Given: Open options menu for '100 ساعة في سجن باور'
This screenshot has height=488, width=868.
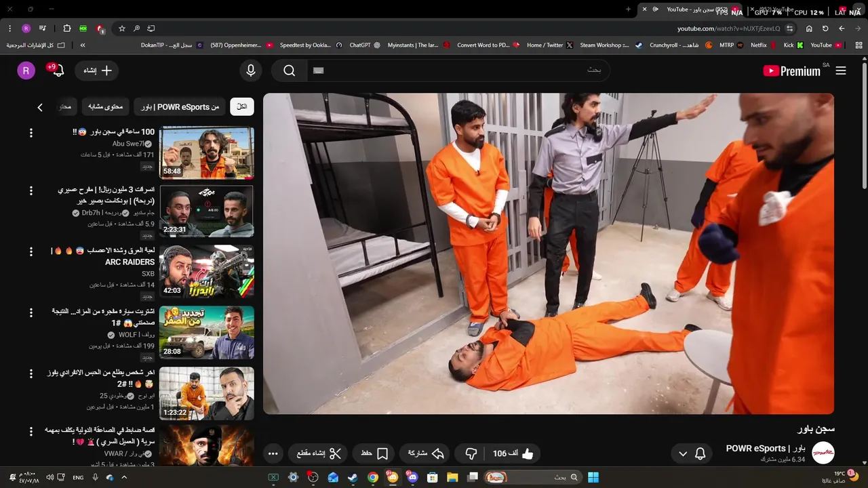Looking at the screenshot, I should pyautogui.click(x=31, y=131).
